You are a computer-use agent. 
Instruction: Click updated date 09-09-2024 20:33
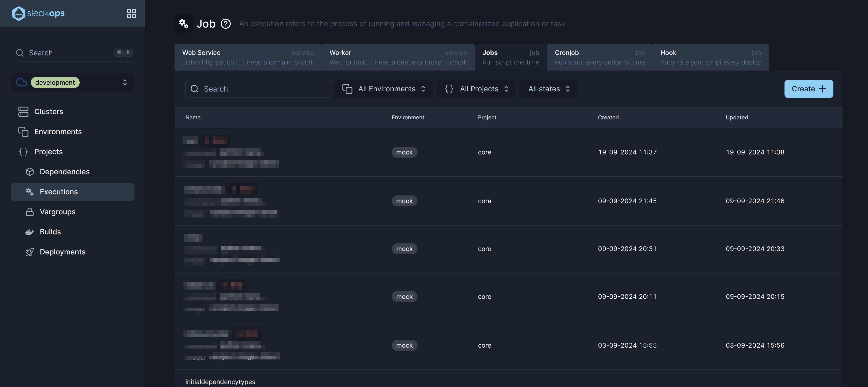(755, 249)
